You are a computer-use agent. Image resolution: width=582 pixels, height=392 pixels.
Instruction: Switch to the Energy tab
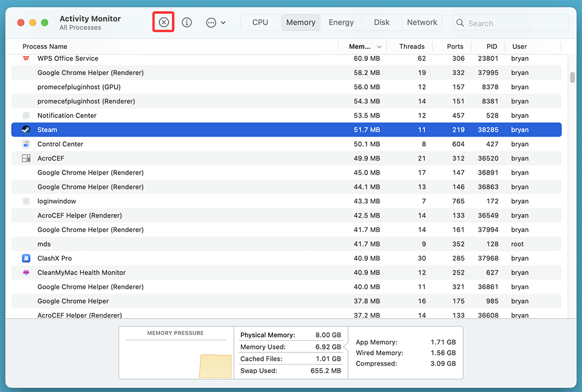[341, 23]
